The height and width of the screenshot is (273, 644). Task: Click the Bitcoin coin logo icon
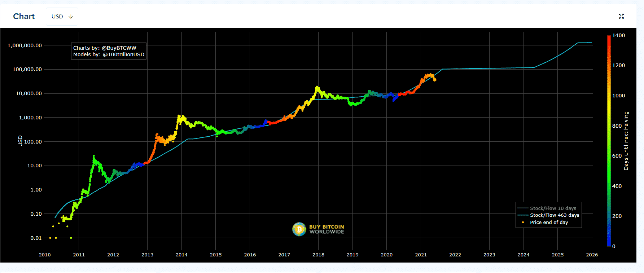tap(299, 229)
